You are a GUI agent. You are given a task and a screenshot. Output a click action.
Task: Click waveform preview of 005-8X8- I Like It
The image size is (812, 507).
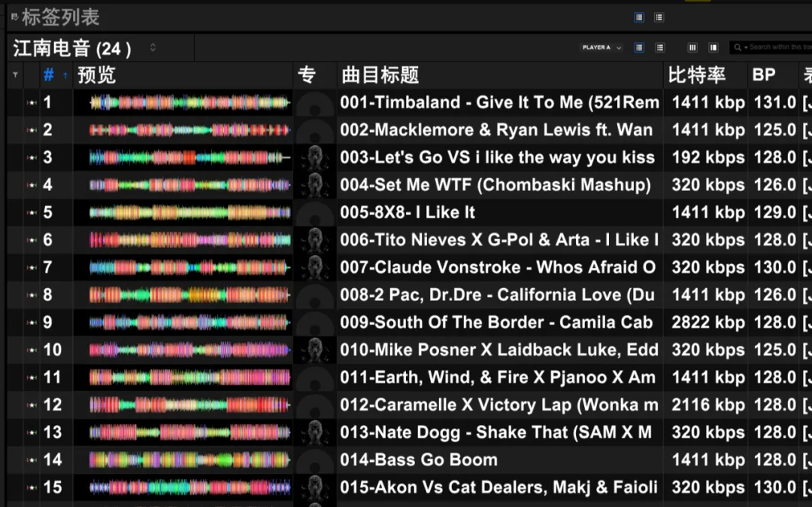pyautogui.click(x=189, y=212)
